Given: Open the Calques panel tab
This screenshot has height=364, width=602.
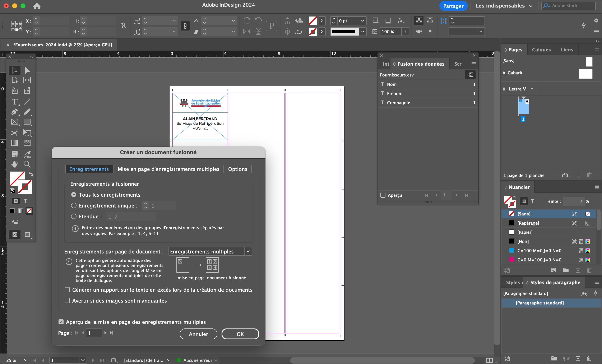Looking at the screenshot, I should (x=541, y=50).
